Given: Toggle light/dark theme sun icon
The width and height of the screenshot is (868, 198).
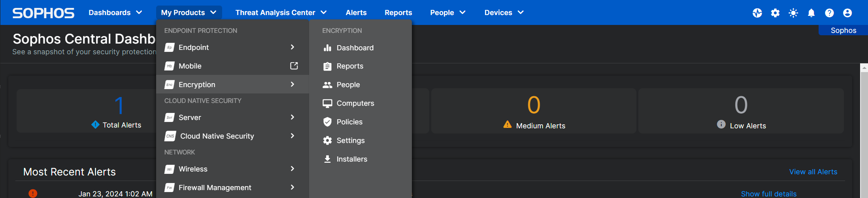Looking at the screenshot, I should (793, 13).
